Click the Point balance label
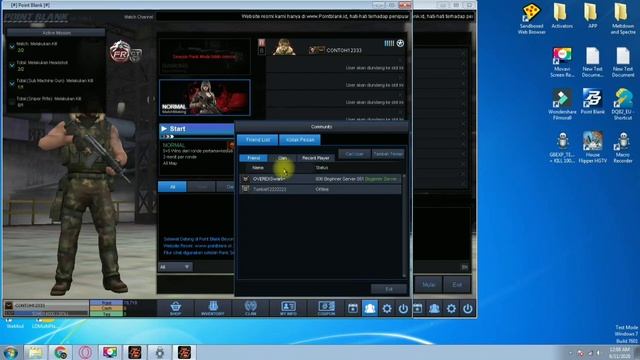This screenshot has height=360, width=640. pyautogui.click(x=106, y=303)
